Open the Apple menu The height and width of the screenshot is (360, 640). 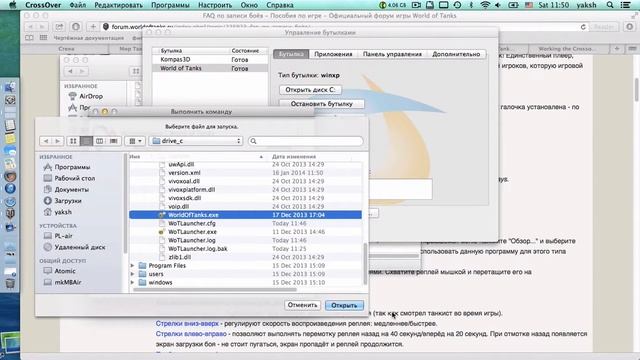(x=13, y=5)
